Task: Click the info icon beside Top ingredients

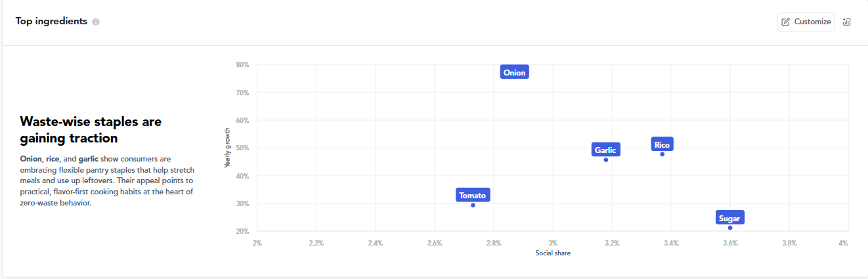Action: tap(96, 22)
